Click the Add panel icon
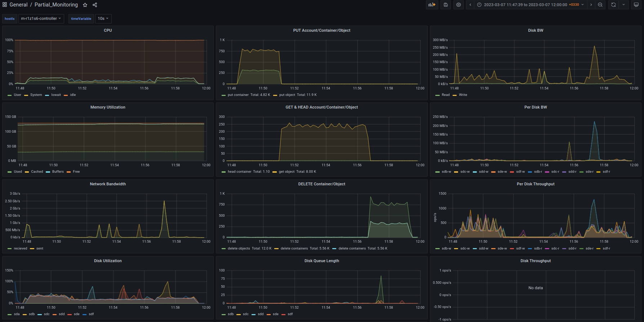 tap(431, 5)
